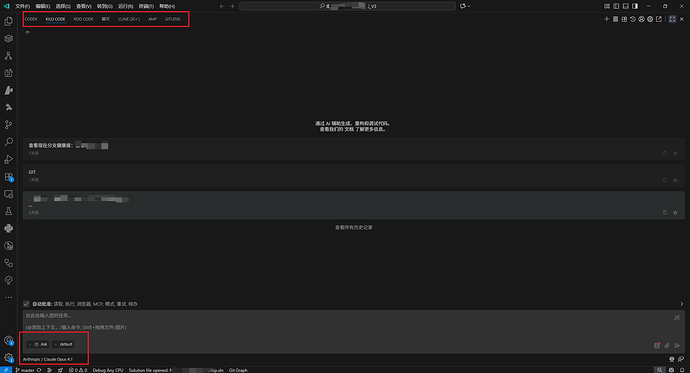Switch to the CLINE tab

[129, 19]
